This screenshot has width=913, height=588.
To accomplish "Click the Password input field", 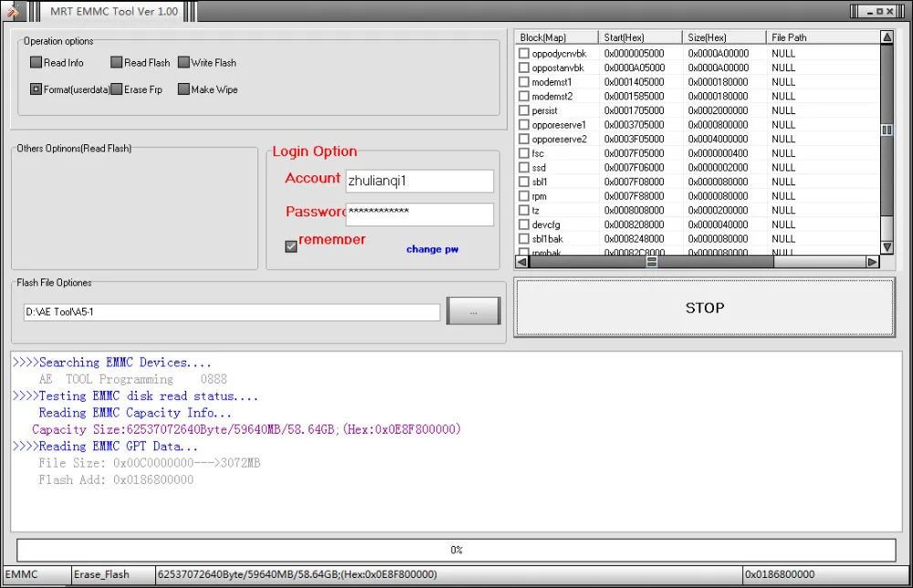I will [419, 214].
